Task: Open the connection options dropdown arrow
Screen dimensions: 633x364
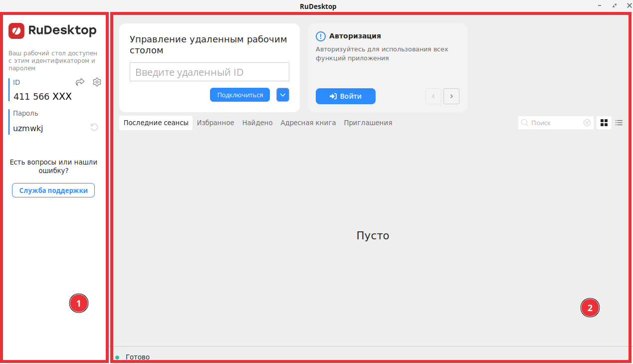Action: pos(283,95)
